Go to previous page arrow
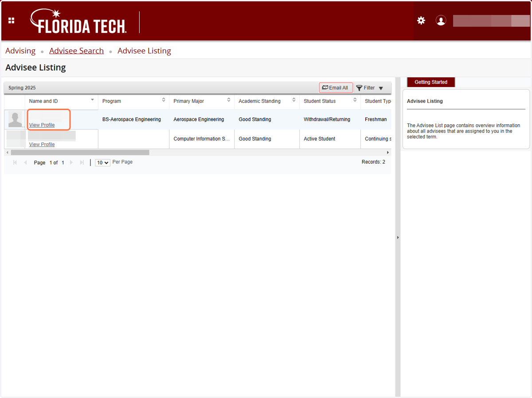 click(x=25, y=162)
